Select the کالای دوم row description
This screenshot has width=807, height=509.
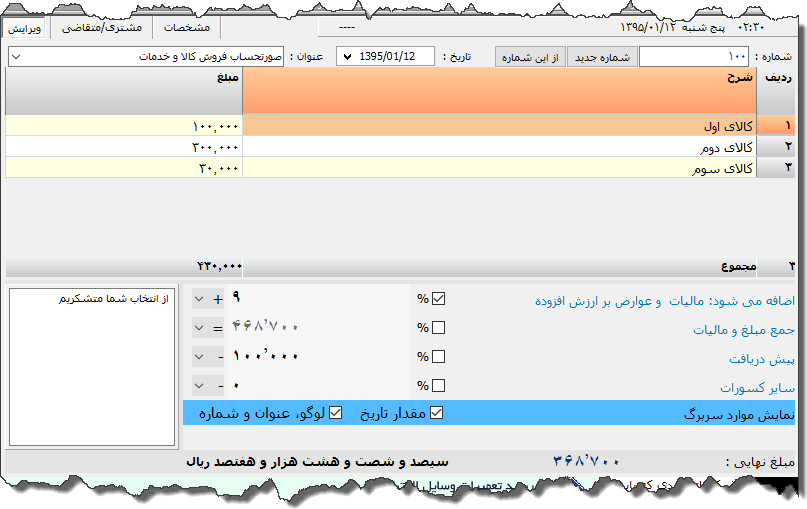point(498,147)
